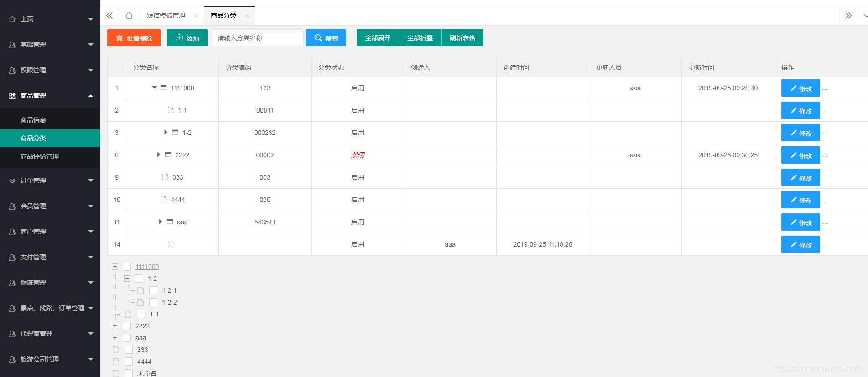Image resolution: width=868 pixels, height=377 pixels.
Task: Switch to the 短信模板管理 tab
Action: 166,15
